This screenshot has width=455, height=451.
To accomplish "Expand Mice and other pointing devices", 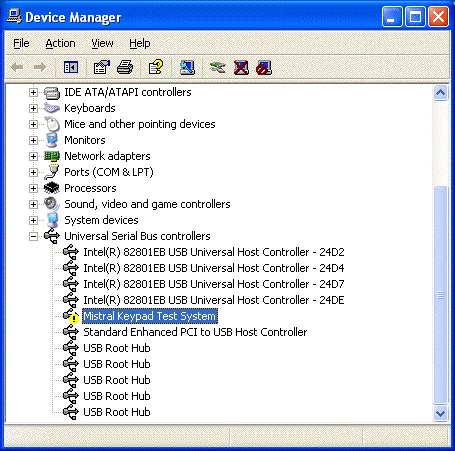I will pos(33,124).
